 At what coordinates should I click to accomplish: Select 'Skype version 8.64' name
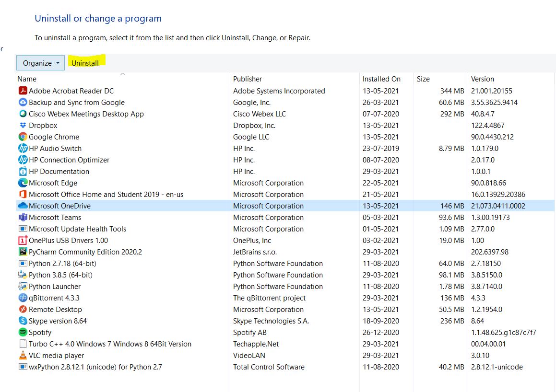(x=58, y=321)
